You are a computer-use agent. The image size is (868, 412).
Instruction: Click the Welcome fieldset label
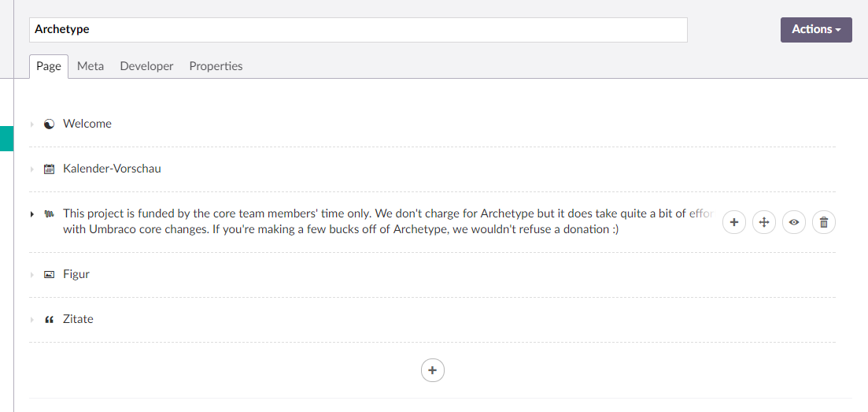click(87, 124)
